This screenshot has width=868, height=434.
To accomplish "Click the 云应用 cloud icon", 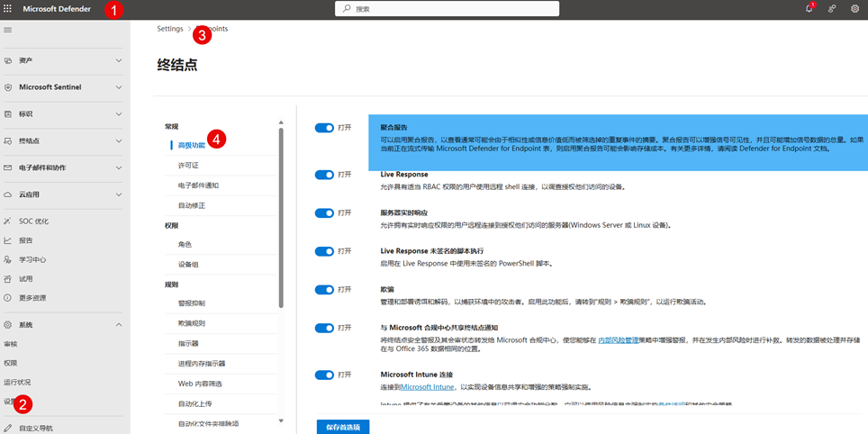I will [x=8, y=194].
